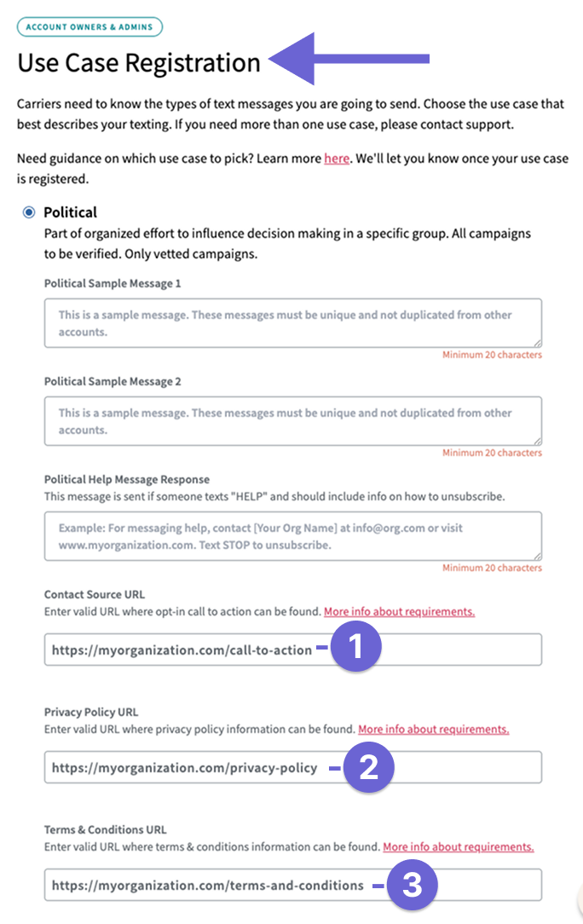
Task: Click resize handle of Help Message Response
Action: (x=539, y=556)
